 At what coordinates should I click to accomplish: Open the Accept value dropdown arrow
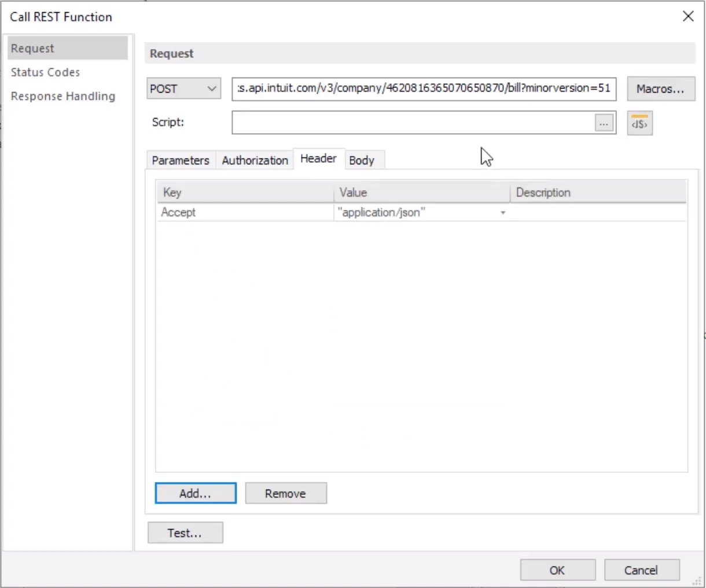(x=502, y=212)
